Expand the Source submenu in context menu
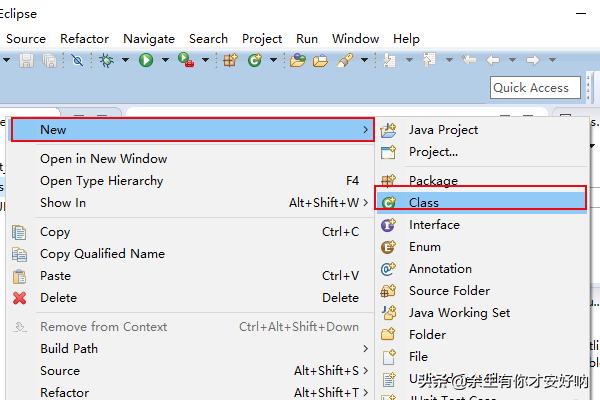 pos(190,371)
